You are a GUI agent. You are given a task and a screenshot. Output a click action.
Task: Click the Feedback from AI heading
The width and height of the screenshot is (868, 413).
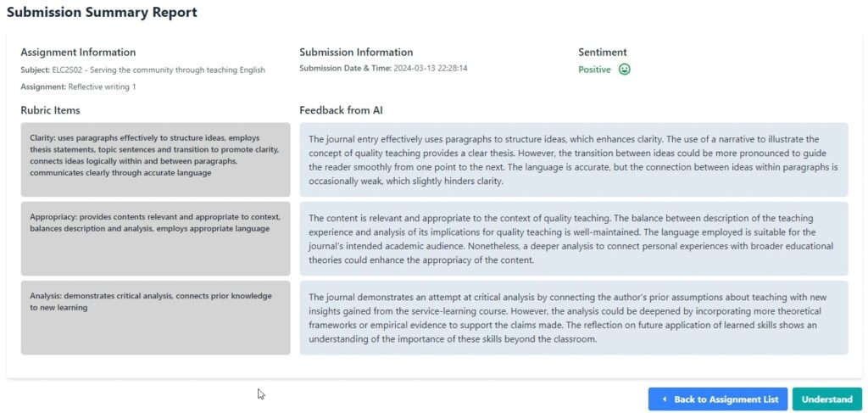click(x=341, y=110)
